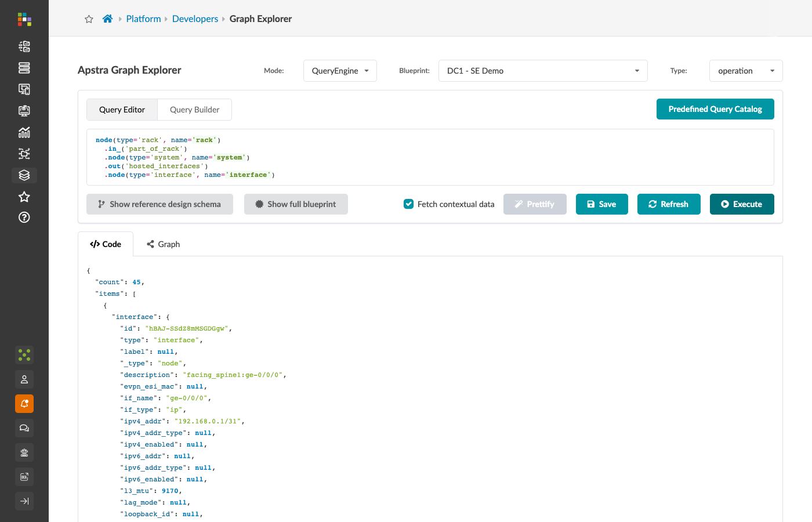Click the green dots status icon in sidebar
The image size is (812, 522).
(x=24, y=354)
